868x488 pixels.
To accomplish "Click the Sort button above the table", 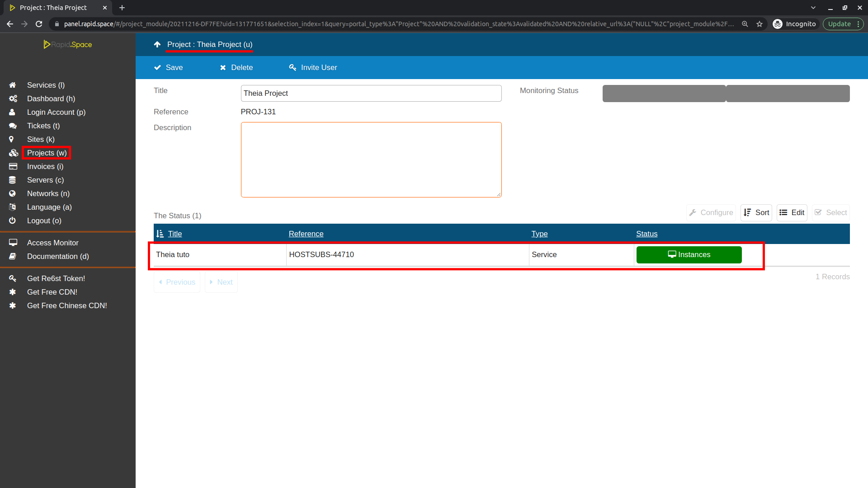I will point(756,212).
